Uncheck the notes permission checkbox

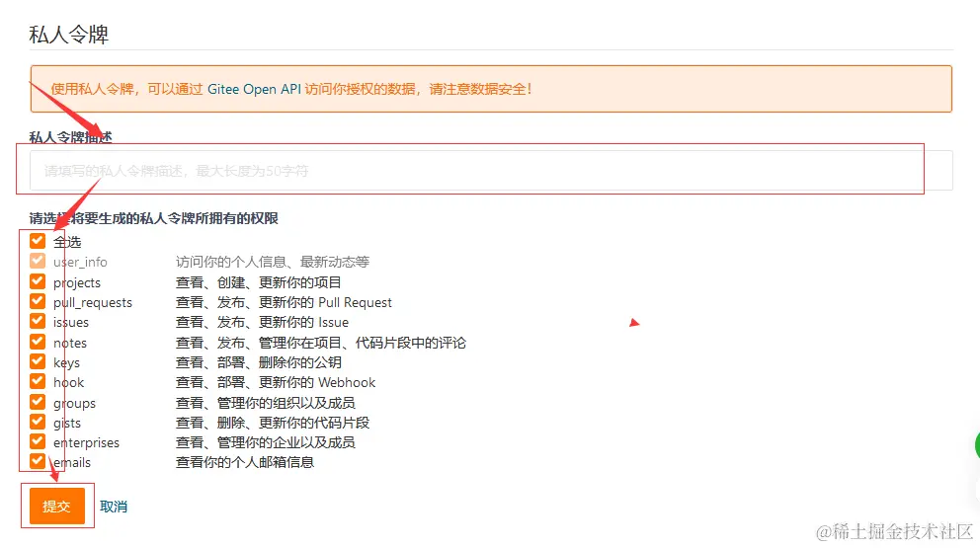point(38,342)
